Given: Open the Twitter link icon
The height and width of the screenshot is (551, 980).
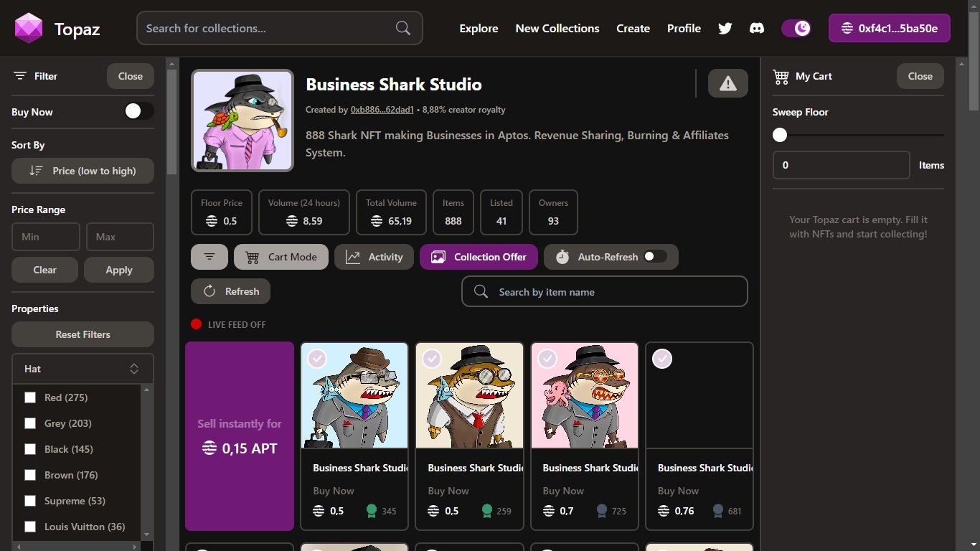Looking at the screenshot, I should pos(725,28).
